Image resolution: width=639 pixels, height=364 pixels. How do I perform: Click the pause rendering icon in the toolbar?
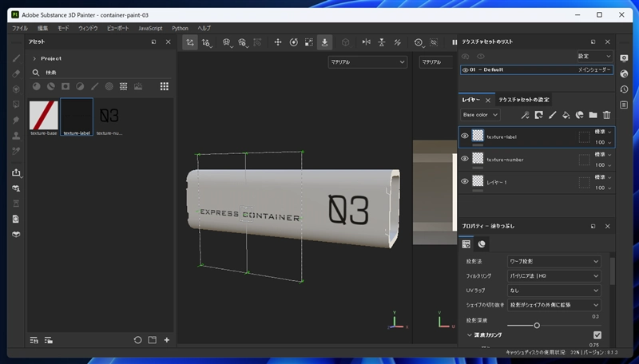tap(454, 42)
